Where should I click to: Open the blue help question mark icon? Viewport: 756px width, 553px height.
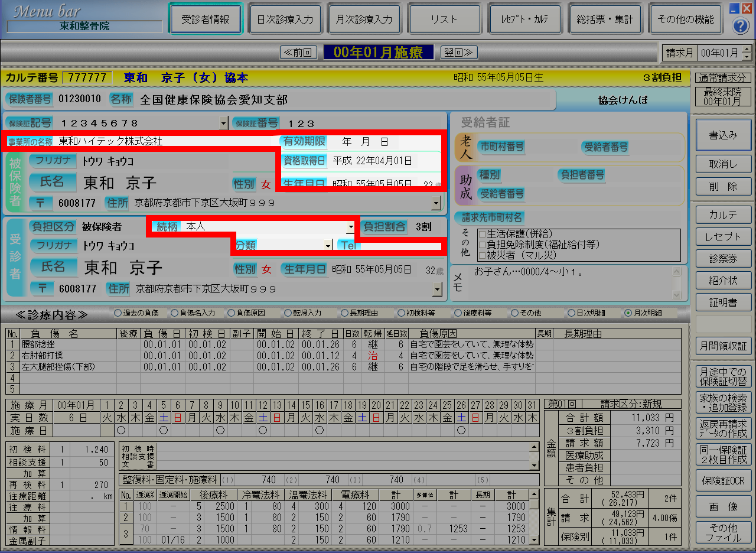[741, 26]
